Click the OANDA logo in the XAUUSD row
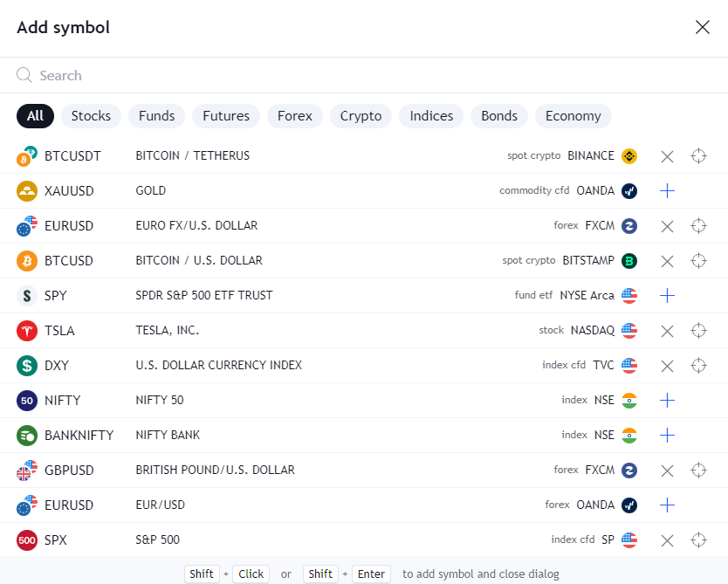 coord(629,191)
